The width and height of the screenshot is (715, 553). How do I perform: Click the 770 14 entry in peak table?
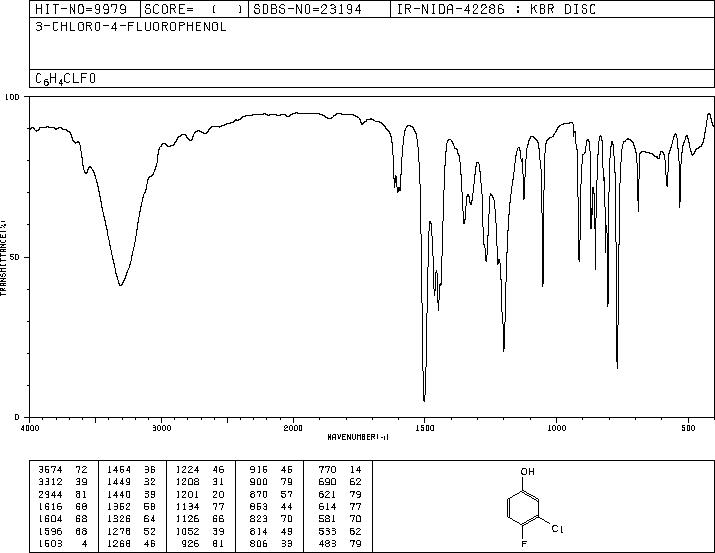tap(340, 470)
